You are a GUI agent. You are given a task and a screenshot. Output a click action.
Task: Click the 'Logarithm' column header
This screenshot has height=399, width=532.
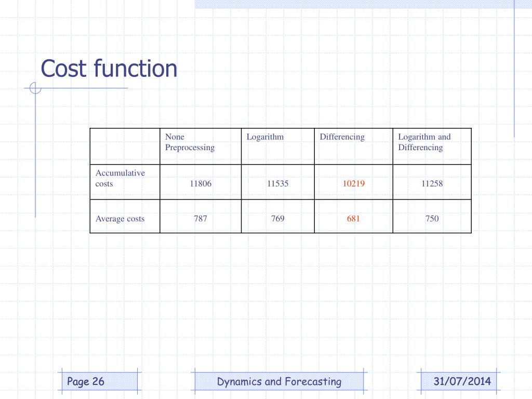(x=265, y=137)
